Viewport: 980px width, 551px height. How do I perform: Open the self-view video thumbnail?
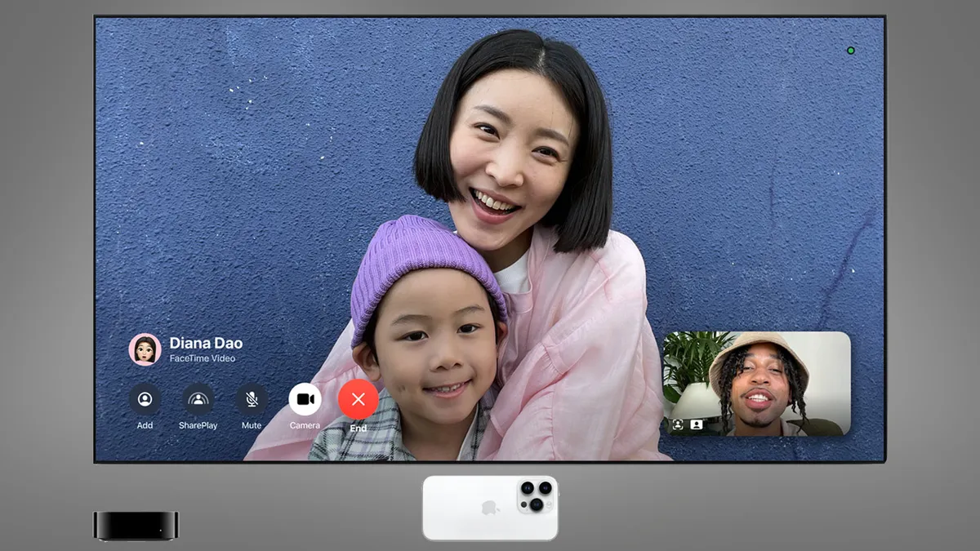pyautogui.click(x=756, y=383)
